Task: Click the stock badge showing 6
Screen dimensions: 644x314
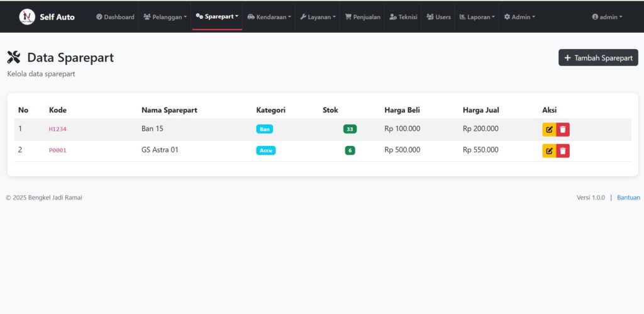Action: pos(350,150)
